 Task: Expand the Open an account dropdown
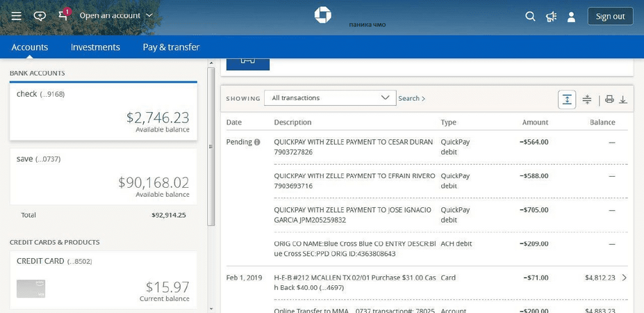[x=116, y=15]
